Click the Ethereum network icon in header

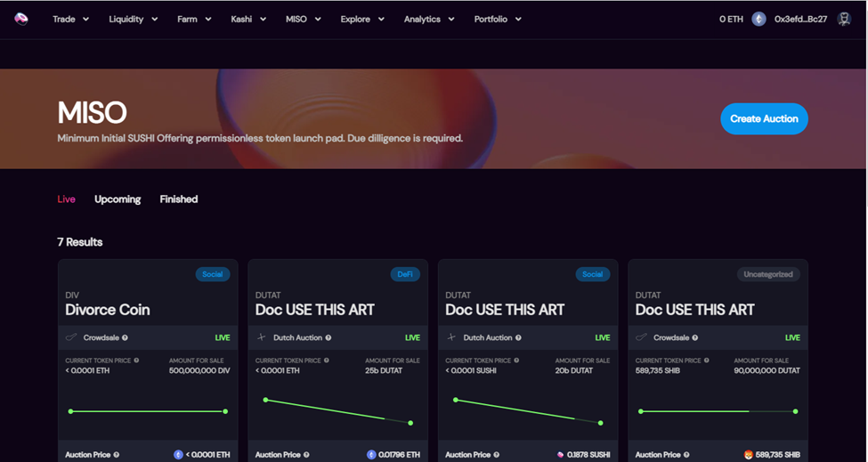pyautogui.click(x=758, y=19)
